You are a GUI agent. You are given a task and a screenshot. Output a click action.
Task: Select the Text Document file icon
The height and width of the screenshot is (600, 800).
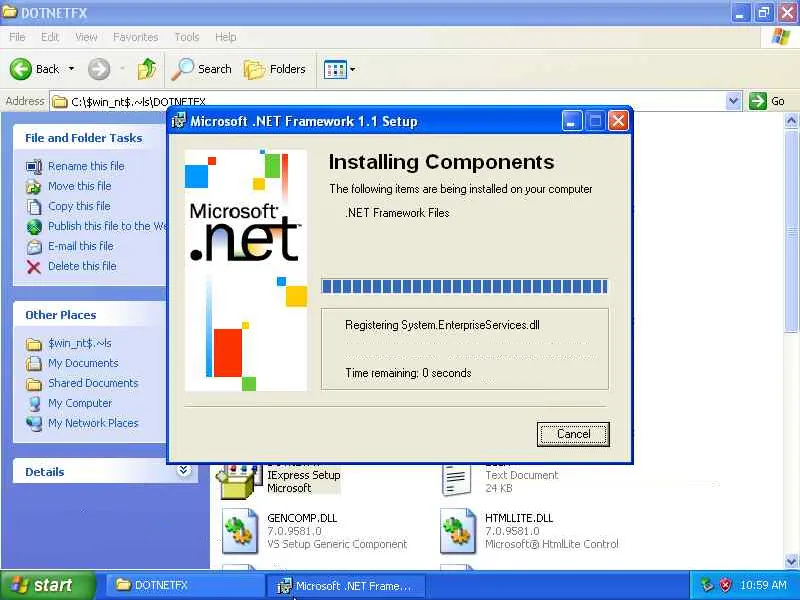click(455, 480)
